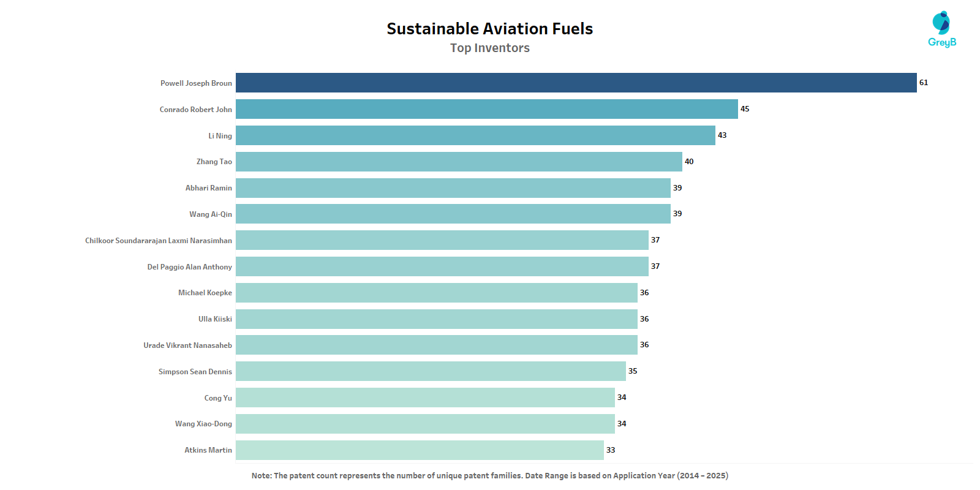
Task: Select the Michael Koepke bar
Action: coord(436,293)
